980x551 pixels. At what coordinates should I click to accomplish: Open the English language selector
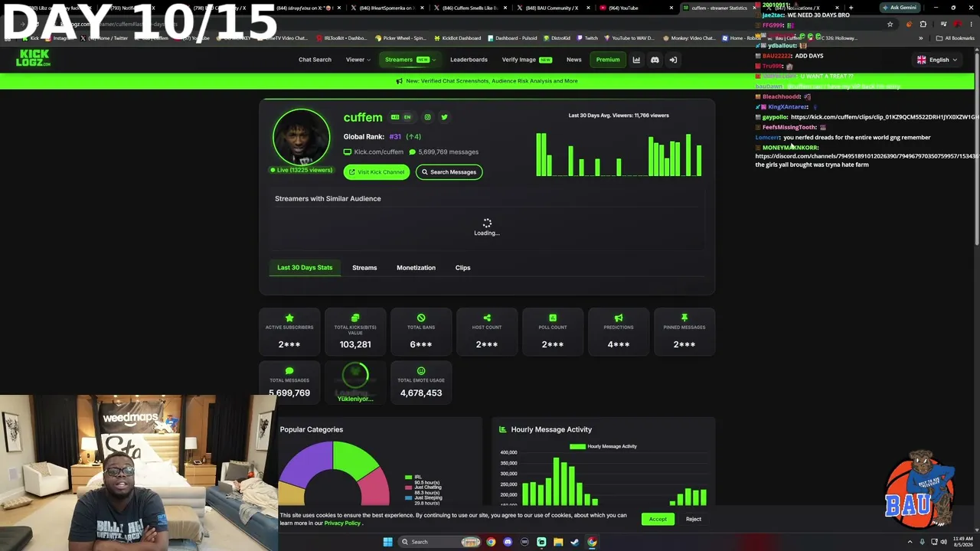(x=937, y=60)
